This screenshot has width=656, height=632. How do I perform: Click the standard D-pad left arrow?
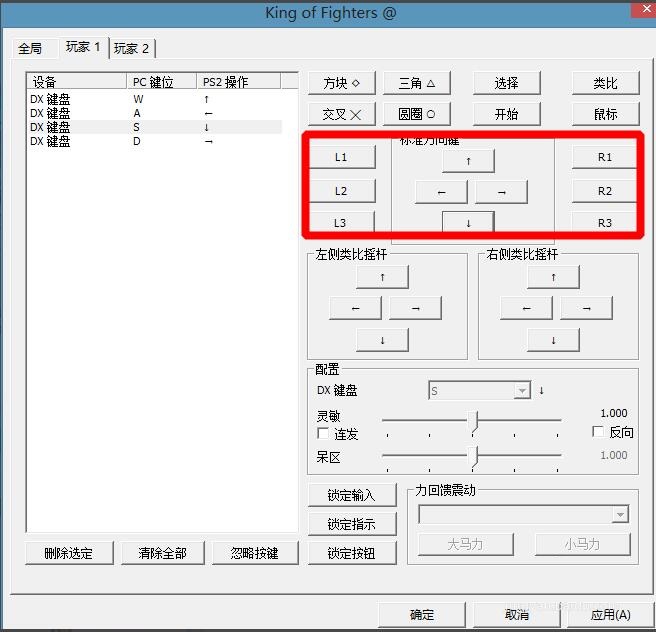[x=441, y=192]
